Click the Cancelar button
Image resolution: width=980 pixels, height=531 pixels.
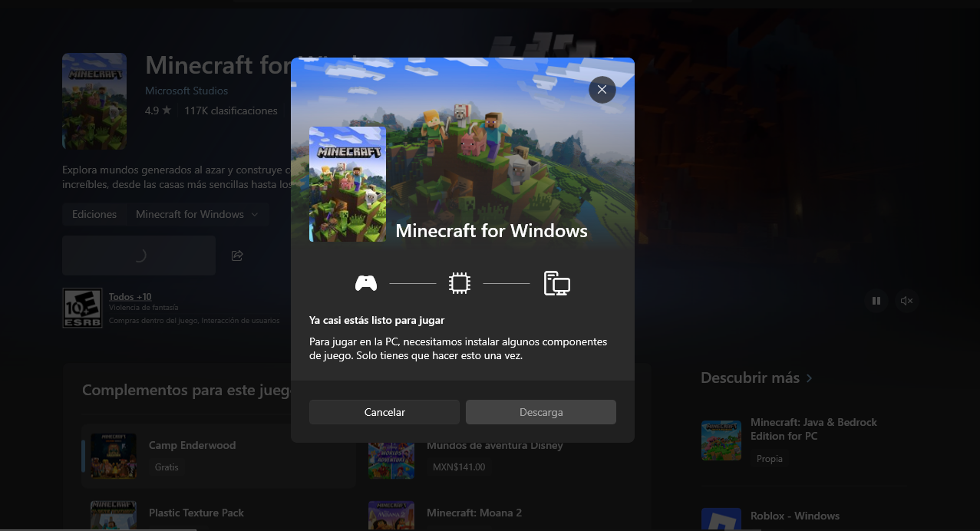(x=384, y=412)
